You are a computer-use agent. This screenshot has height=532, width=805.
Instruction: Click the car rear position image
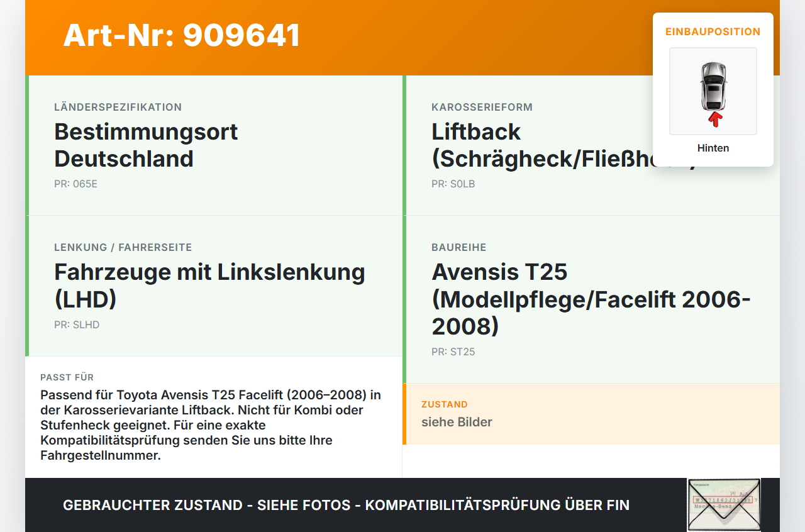pyautogui.click(x=713, y=91)
